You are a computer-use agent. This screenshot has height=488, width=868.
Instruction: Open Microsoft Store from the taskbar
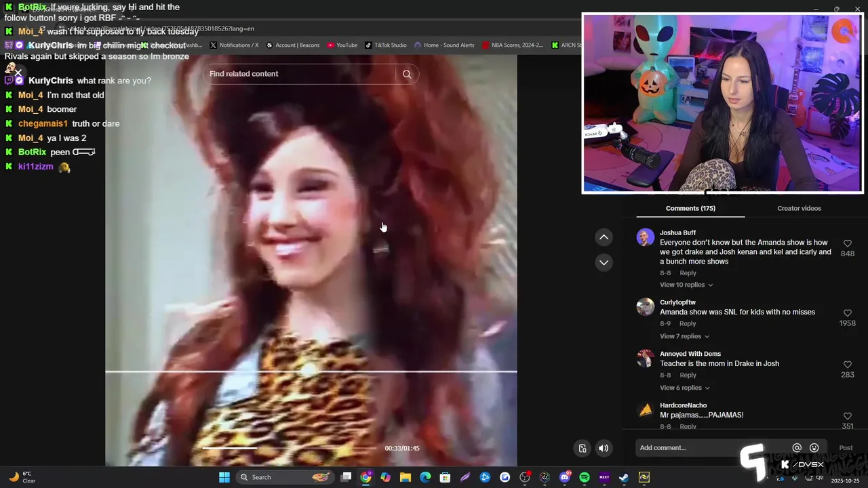[445, 477]
